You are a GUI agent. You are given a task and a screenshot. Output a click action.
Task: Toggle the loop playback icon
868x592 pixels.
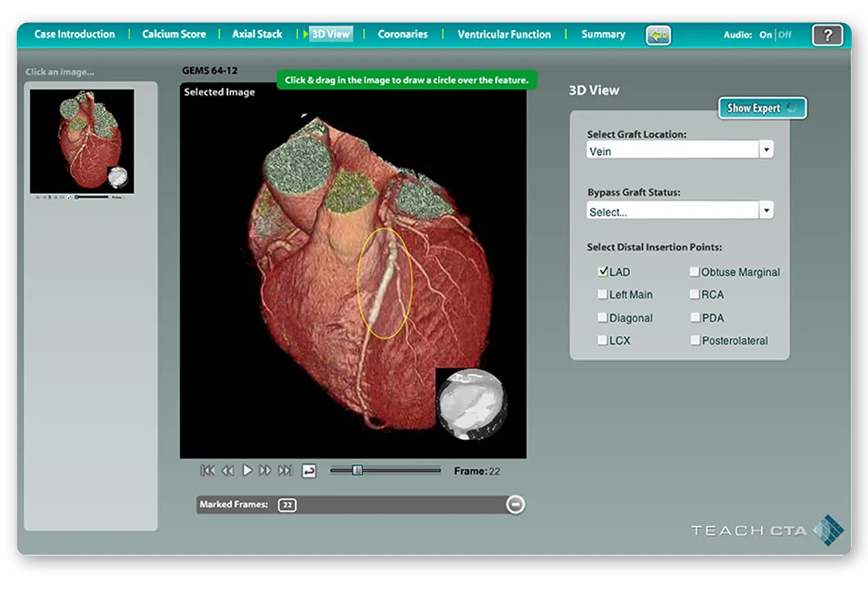[309, 471]
